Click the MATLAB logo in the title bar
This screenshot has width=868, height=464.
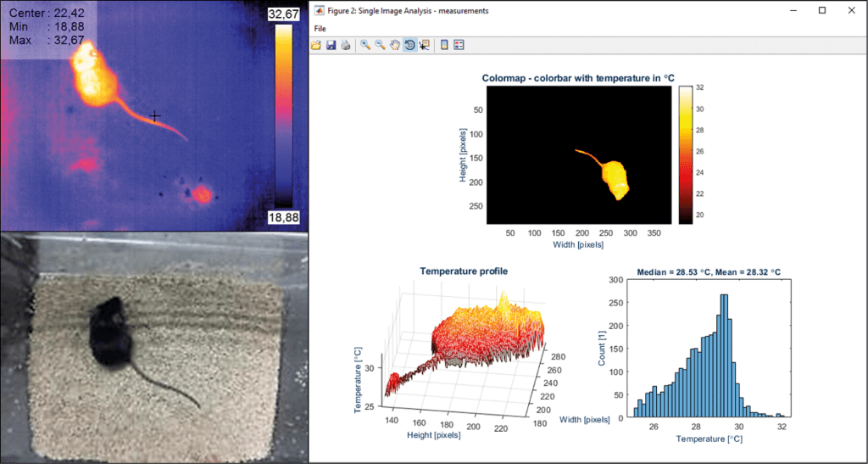click(319, 10)
